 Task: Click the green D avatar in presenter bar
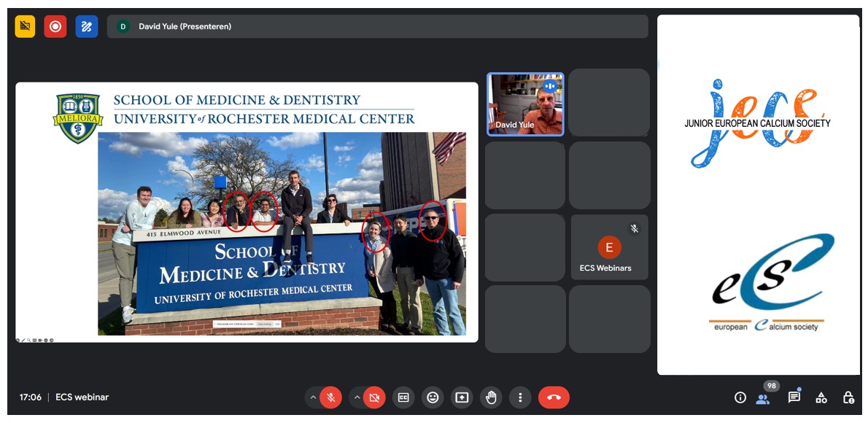[x=123, y=26]
